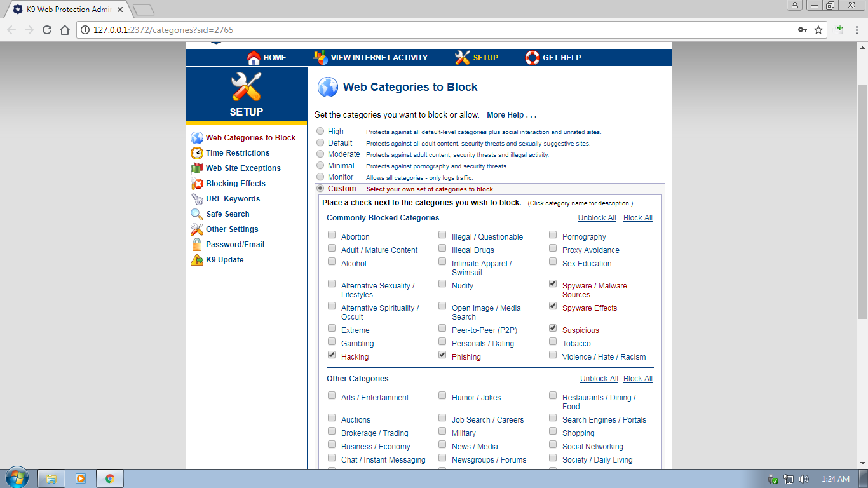Screen dimensions: 868x488
Task: Go to the browser home page icon
Action: (65, 30)
